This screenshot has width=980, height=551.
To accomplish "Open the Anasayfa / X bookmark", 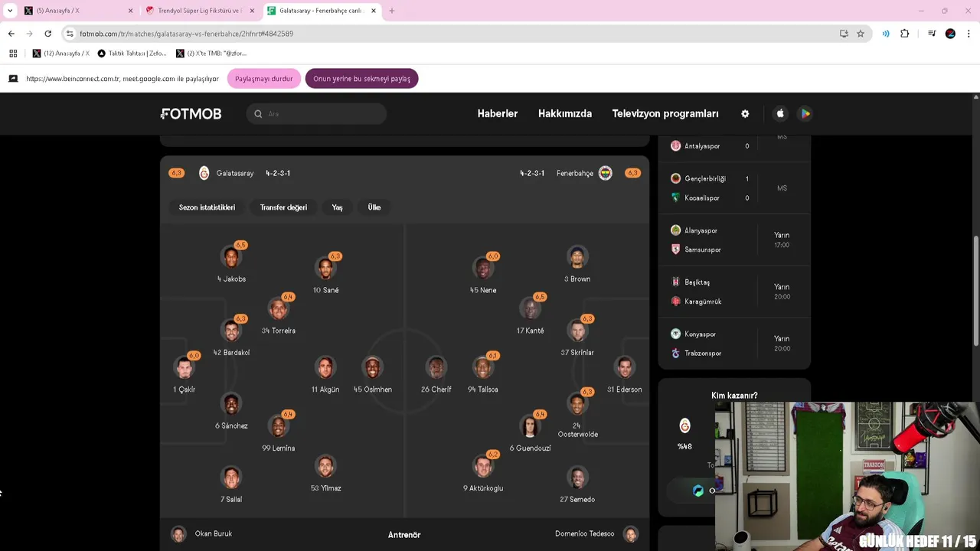I will point(60,54).
